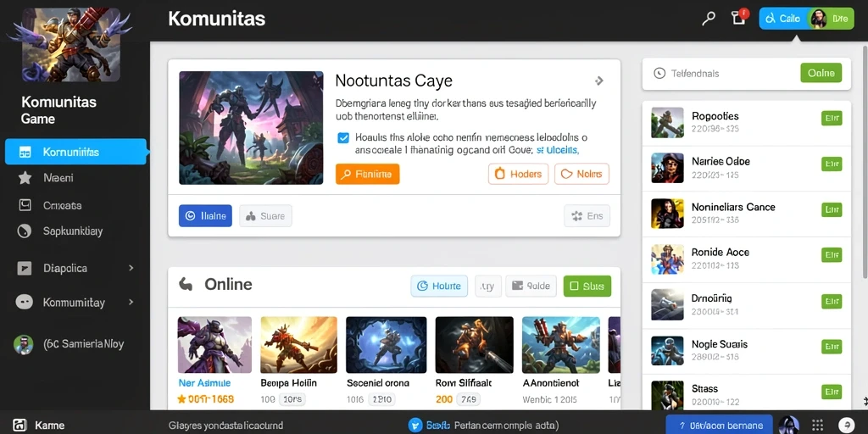868x434 pixels.
Task: Click the star icon beside Naeni
Action: (25, 178)
